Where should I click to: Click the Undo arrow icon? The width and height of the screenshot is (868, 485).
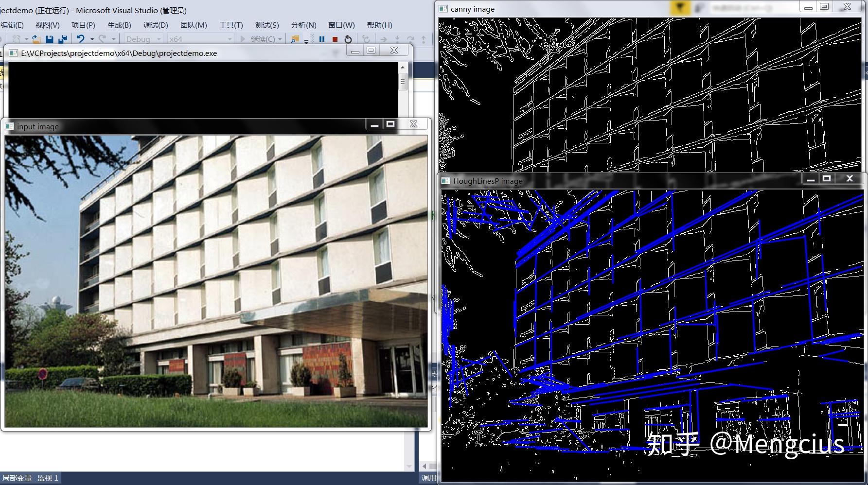coord(81,39)
